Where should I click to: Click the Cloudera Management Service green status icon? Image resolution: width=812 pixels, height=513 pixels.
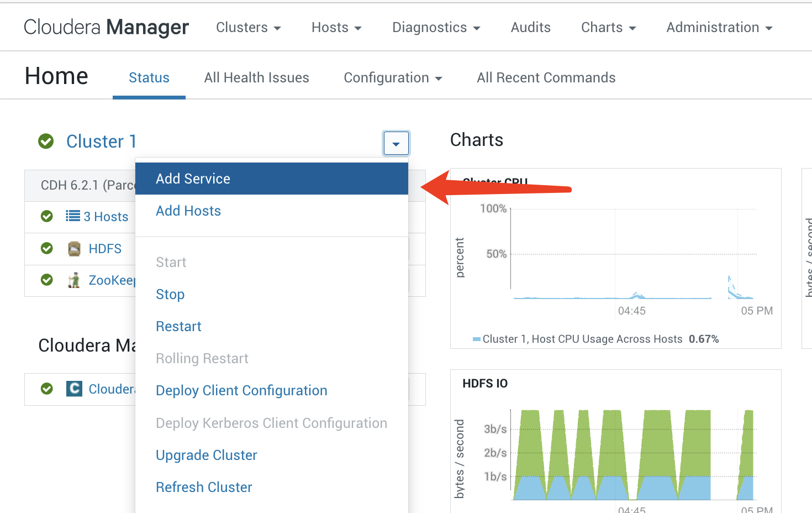(x=47, y=389)
